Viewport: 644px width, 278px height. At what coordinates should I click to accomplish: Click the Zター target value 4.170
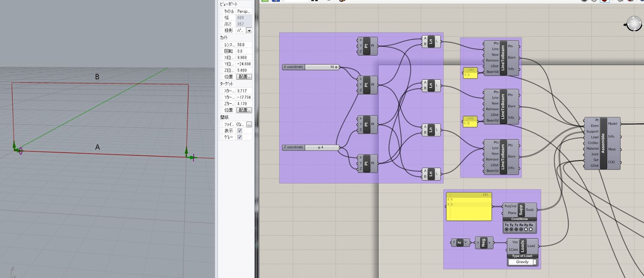pos(244,104)
